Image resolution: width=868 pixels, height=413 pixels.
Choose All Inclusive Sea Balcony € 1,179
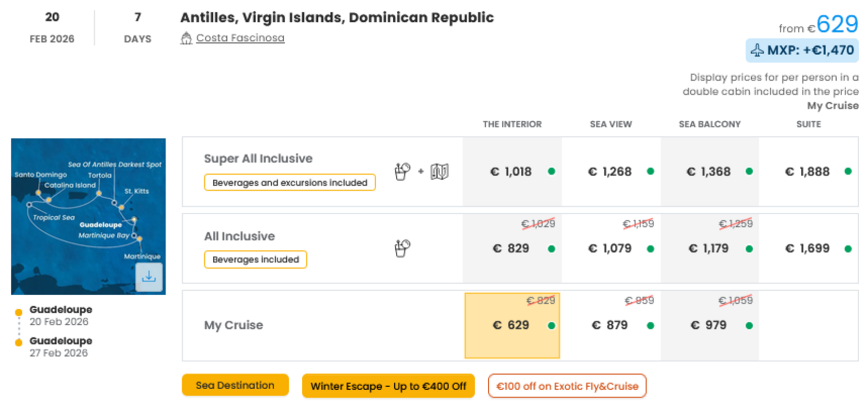point(709,248)
